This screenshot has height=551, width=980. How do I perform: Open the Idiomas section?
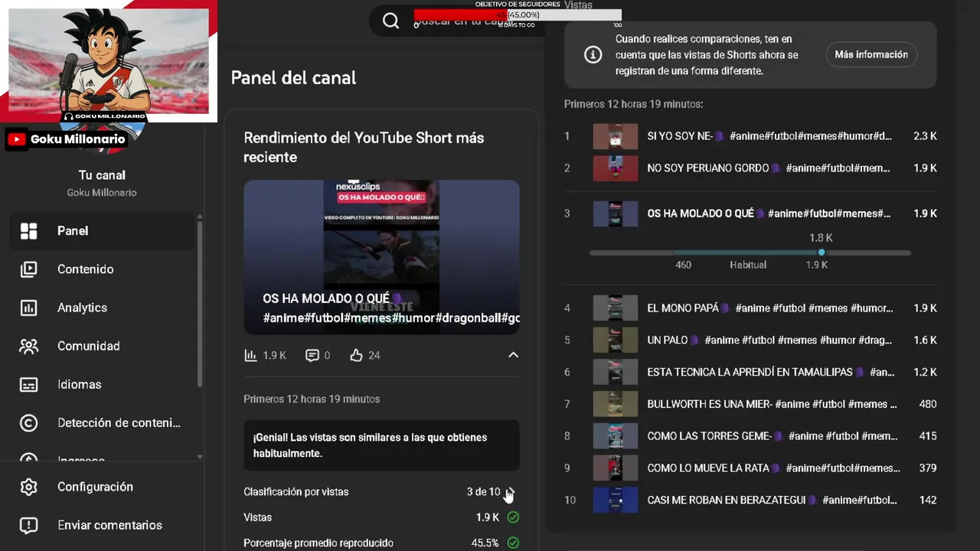click(x=102, y=384)
